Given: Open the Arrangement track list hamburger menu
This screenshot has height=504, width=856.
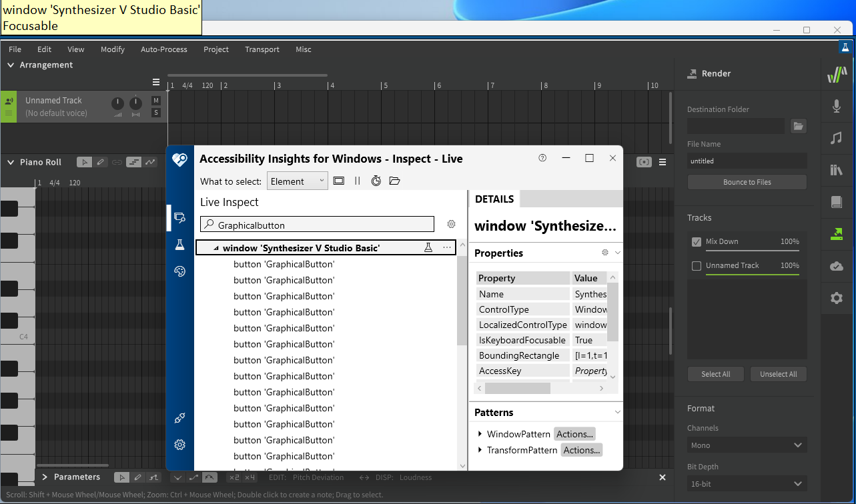Looking at the screenshot, I should [x=156, y=83].
